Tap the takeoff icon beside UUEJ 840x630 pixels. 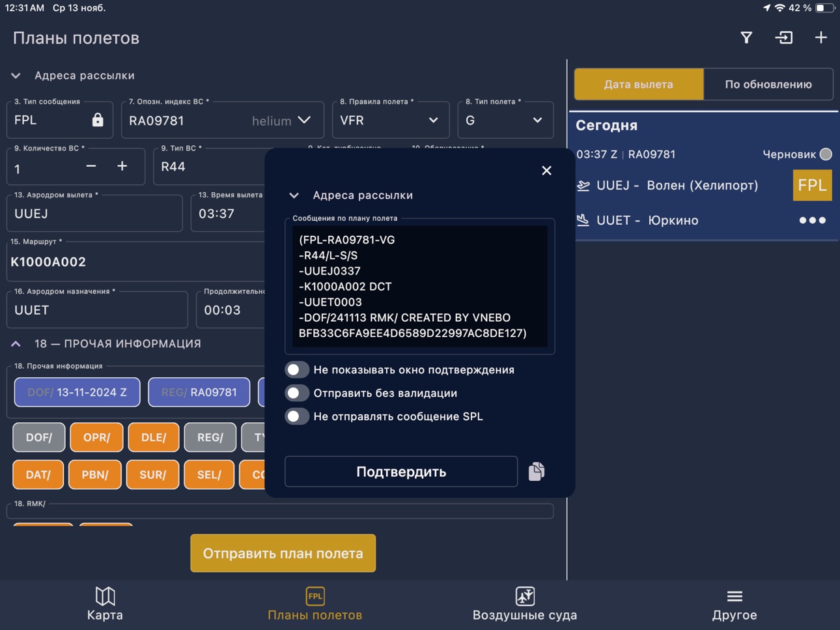tap(583, 186)
